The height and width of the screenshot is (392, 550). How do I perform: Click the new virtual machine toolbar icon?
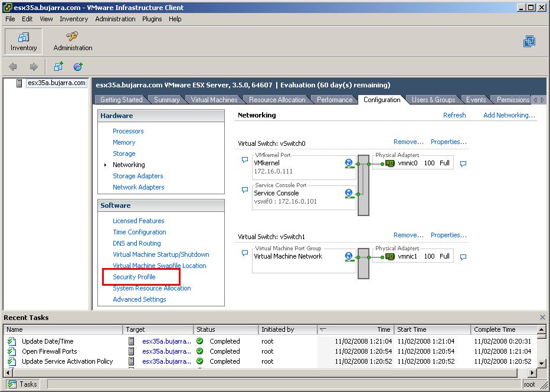(x=58, y=66)
